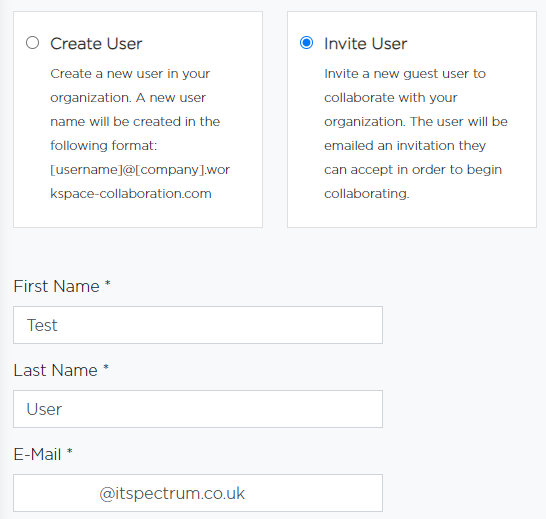Click the Invite User description paragraph
The height and width of the screenshot is (519, 546).
coord(416,134)
